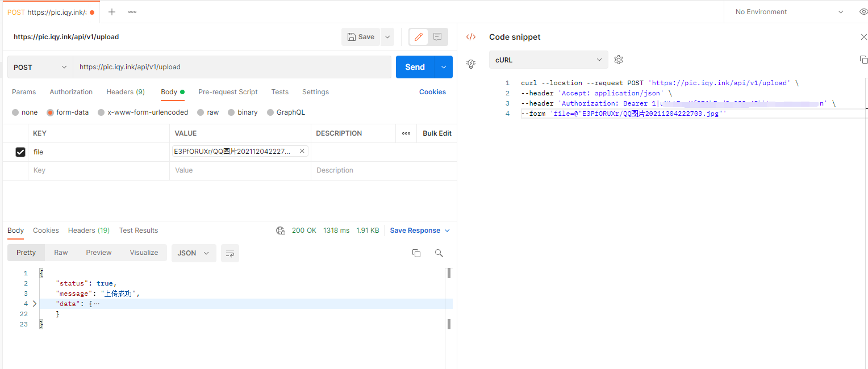
Task: Remove the selected file from value field
Action: tap(302, 151)
